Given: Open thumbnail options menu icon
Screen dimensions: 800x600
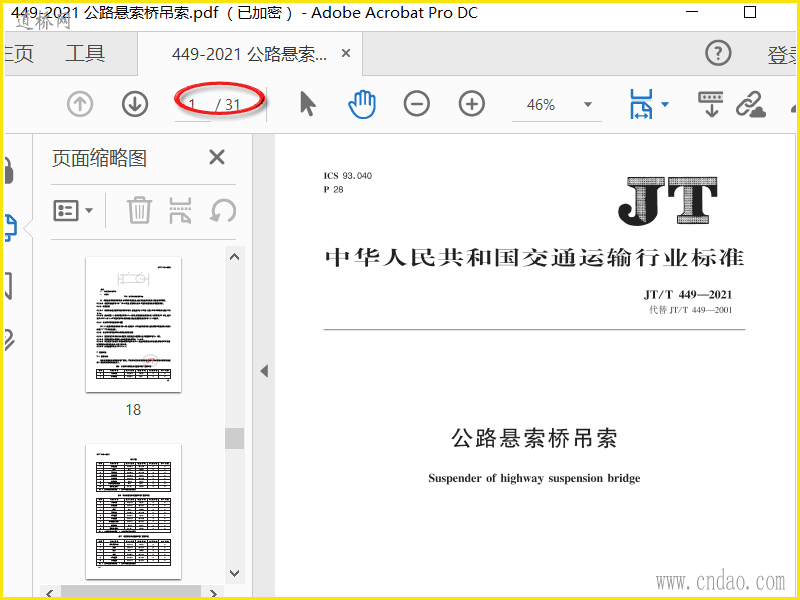Looking at the screenshot, I should (x=73, y=211).
